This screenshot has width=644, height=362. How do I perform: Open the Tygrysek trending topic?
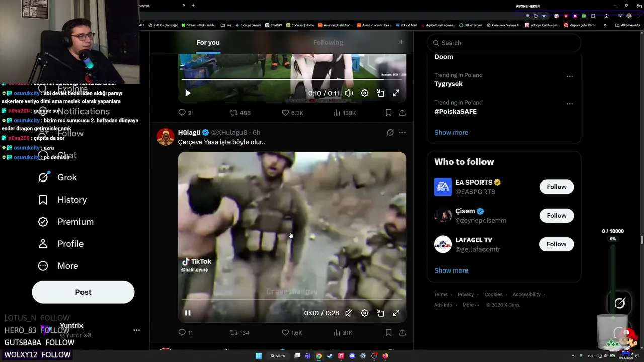point(448,84)
